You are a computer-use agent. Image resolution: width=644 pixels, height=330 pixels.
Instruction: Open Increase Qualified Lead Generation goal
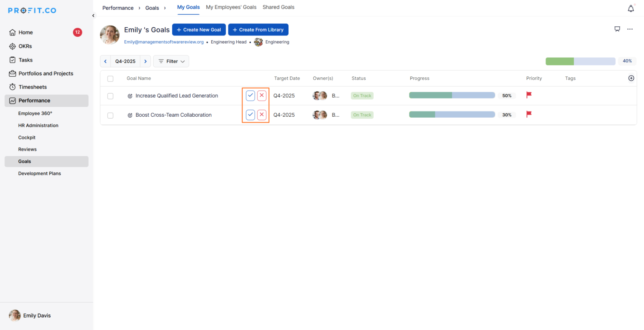click(177, 96)
